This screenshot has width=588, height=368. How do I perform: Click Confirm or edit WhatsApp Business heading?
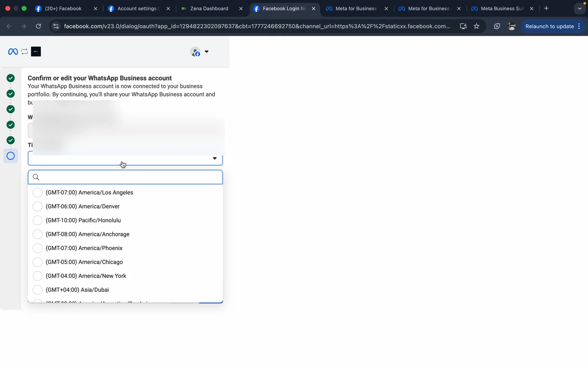(x=100, y=78)
